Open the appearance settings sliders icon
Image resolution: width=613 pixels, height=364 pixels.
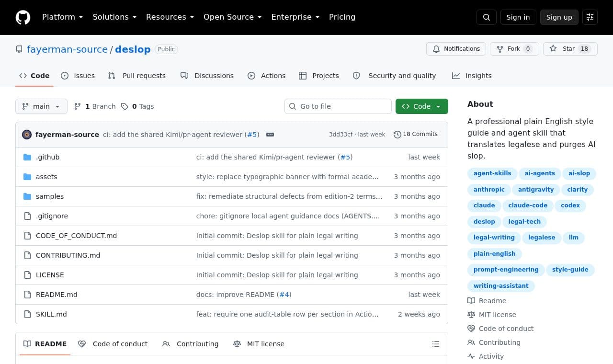coord(590,17)
